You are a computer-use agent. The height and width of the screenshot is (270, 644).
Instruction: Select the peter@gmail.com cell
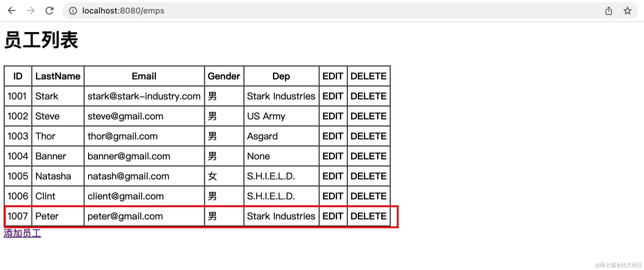144,216
